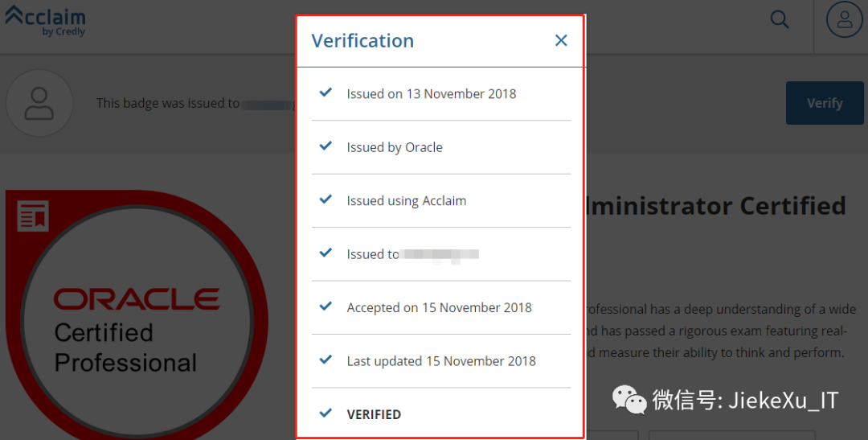Click the badge ribbon bookmark icon

pyautogui.click(x=33, y=216)
